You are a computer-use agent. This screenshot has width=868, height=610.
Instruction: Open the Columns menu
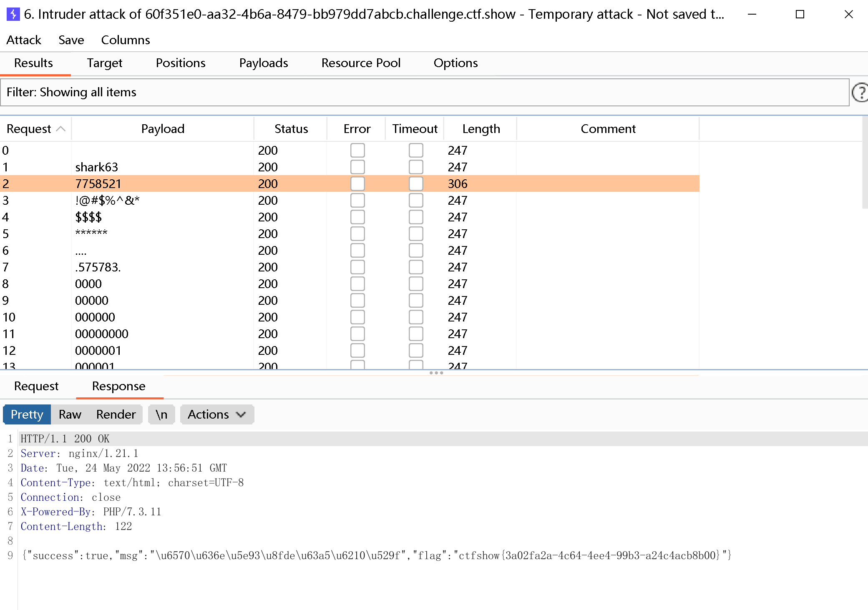click(125, 40)
